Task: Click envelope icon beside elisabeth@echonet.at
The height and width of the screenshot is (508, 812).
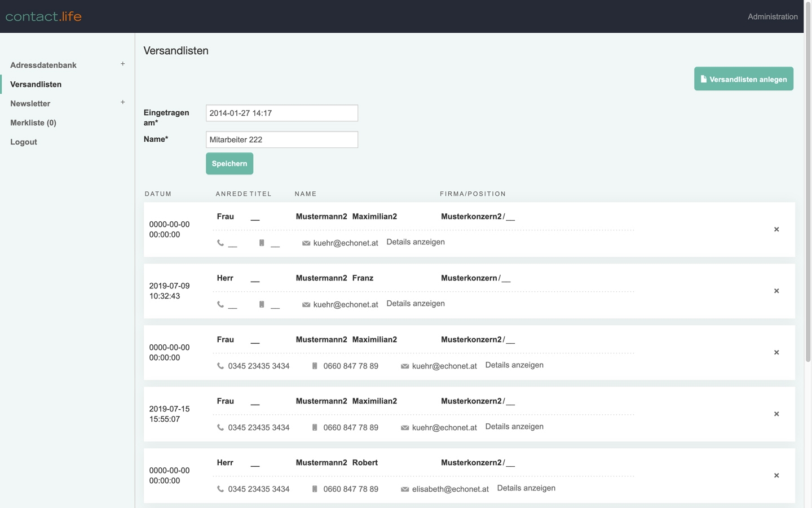Action: (x=405, y=489)
